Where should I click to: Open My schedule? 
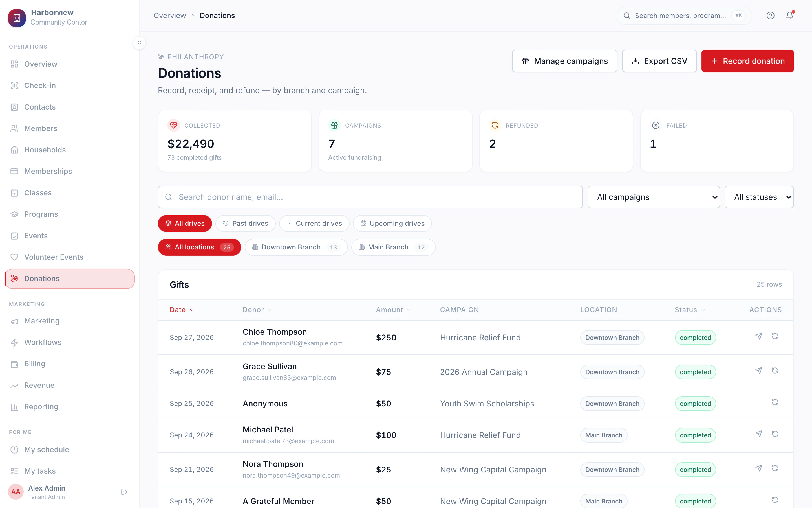69,450
